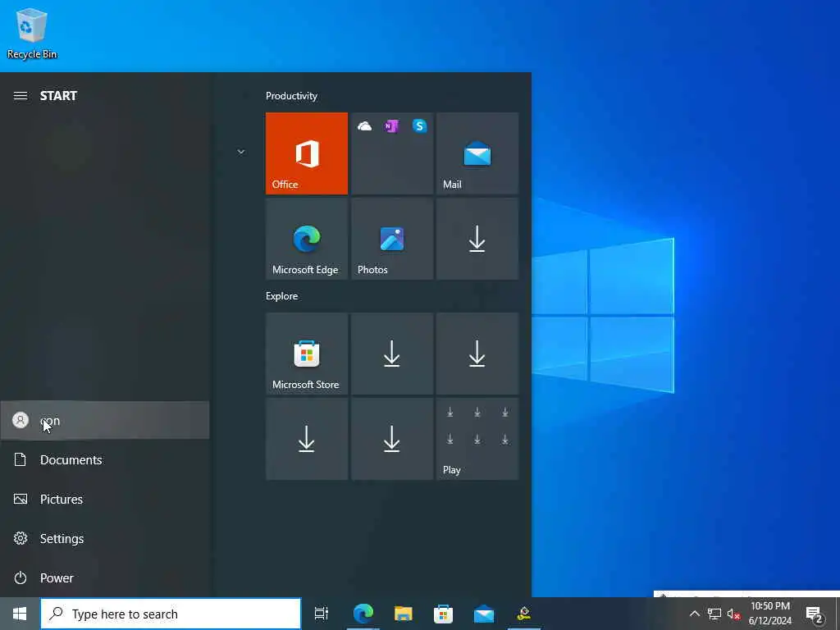Show hidden system tray icons
Viewport: 840px width, 630px height.
694,614
